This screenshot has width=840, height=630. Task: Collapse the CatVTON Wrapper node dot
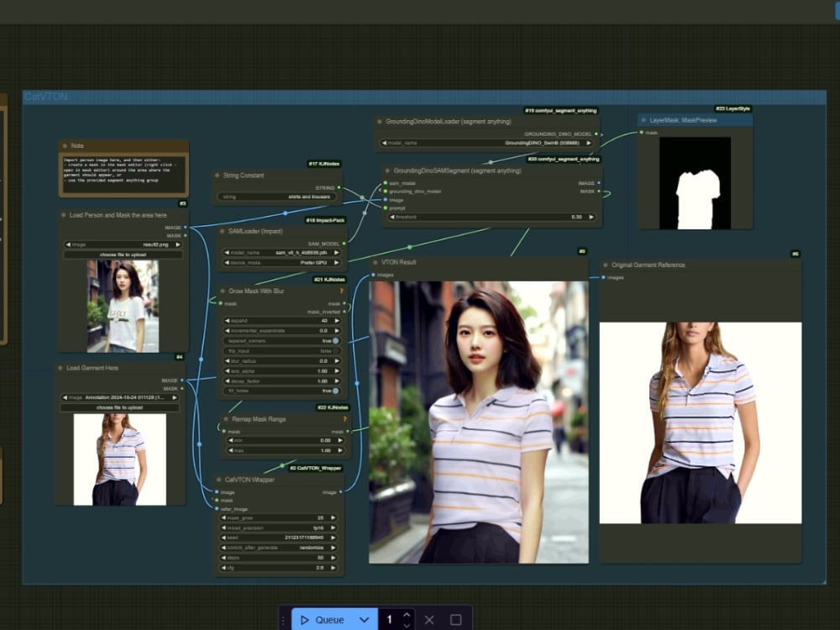218,480
